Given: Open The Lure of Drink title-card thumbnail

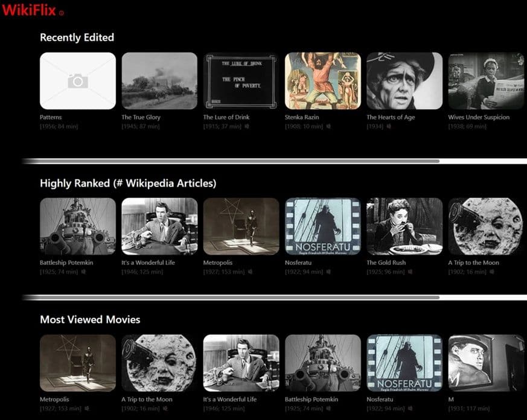Looking at the screenshot, I should [241, 81].
